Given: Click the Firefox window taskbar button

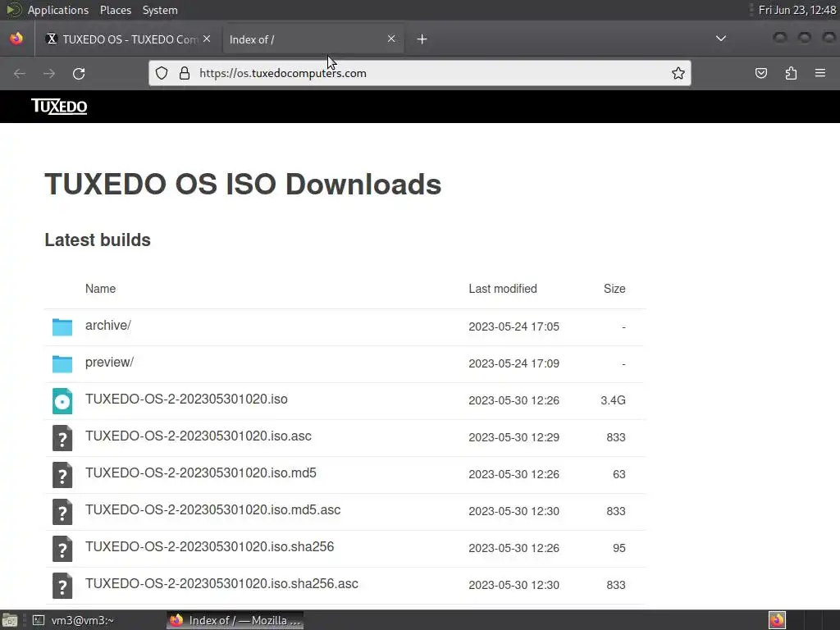Looking at the screenshot, I should coord(235,620).
